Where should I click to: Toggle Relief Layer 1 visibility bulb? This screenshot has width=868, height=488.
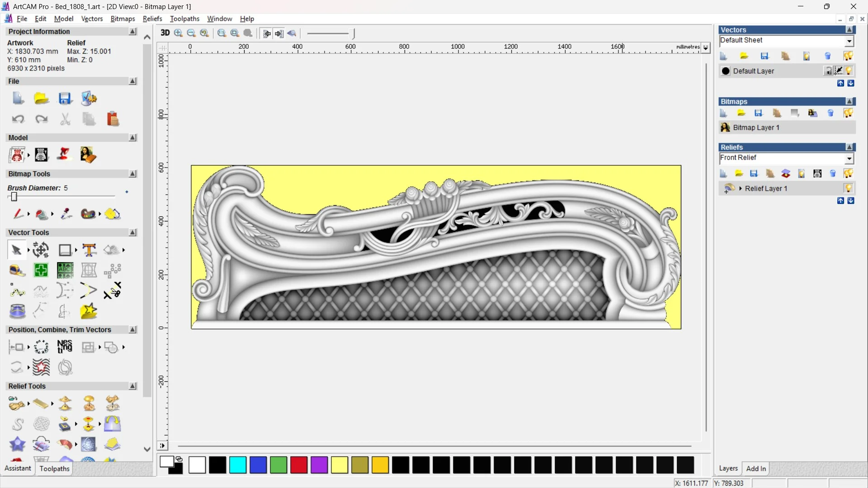point(849,188)
